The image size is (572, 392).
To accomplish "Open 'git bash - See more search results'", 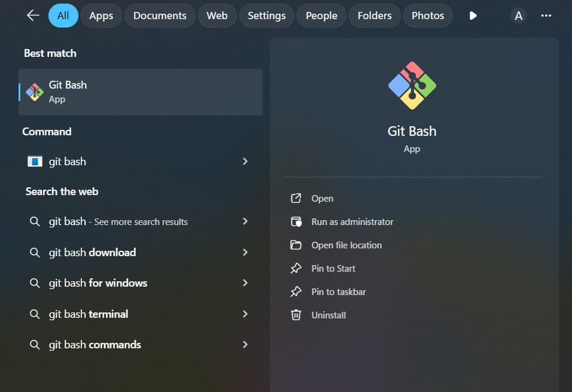I will click(141, 221).
